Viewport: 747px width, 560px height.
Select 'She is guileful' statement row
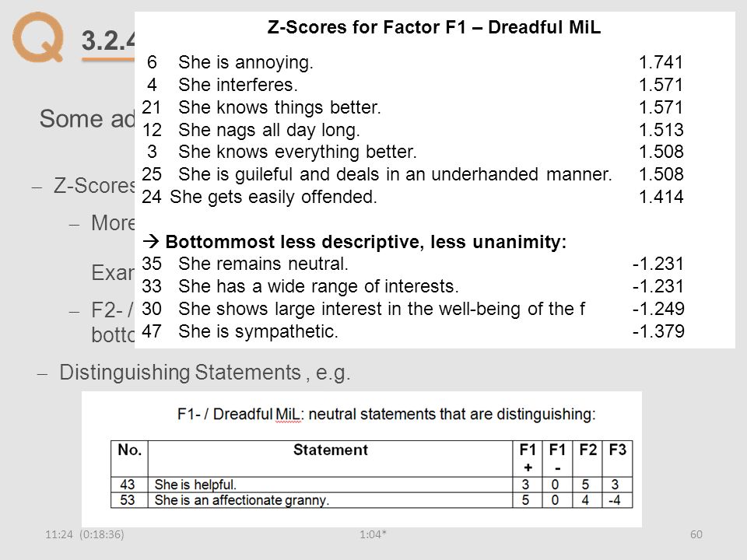(412, 174)
